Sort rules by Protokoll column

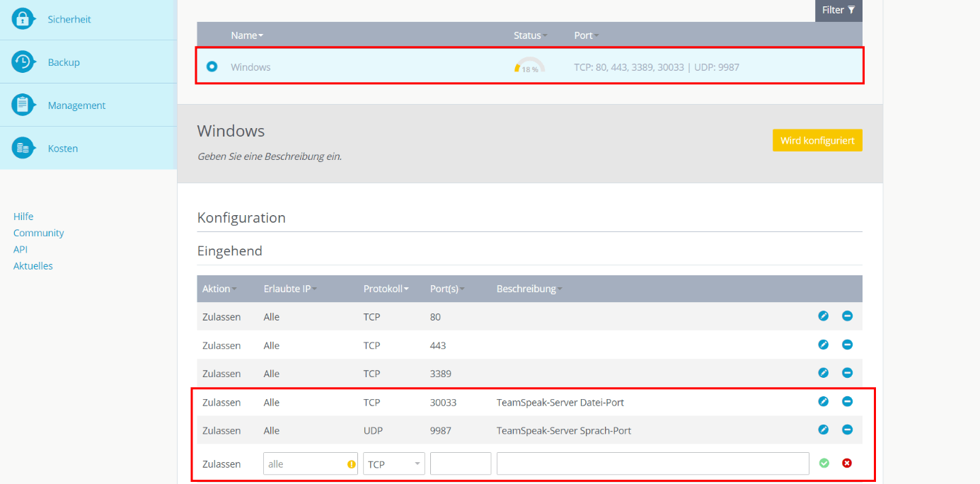pyautogui.click(x=386, y=289)
